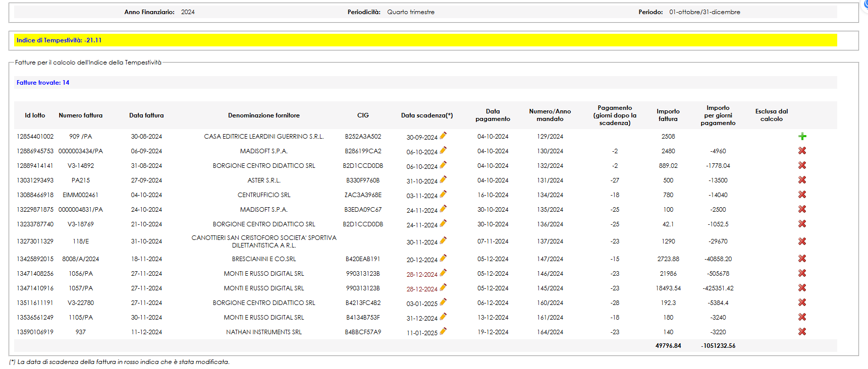Image resolution: width=868 pixels, height=369 pixels.
Task: Edit due date for NATHAN INSTRUMENTS SRL invoice
Action: coord(443,331)
